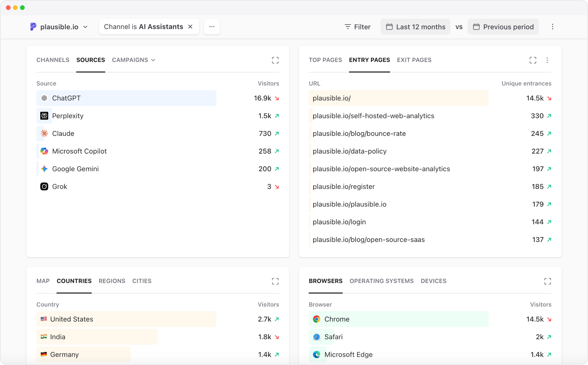
Task: Click the Visitors column header in Sources
Action: (x=268, y=83)
